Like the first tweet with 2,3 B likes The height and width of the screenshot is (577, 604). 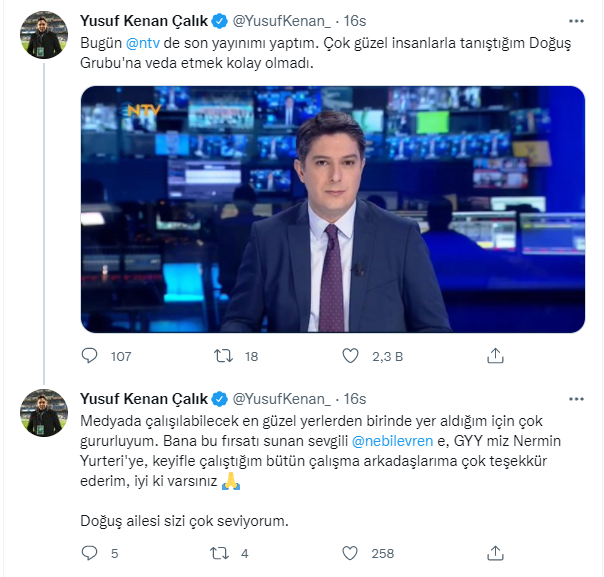pos(350,356)
